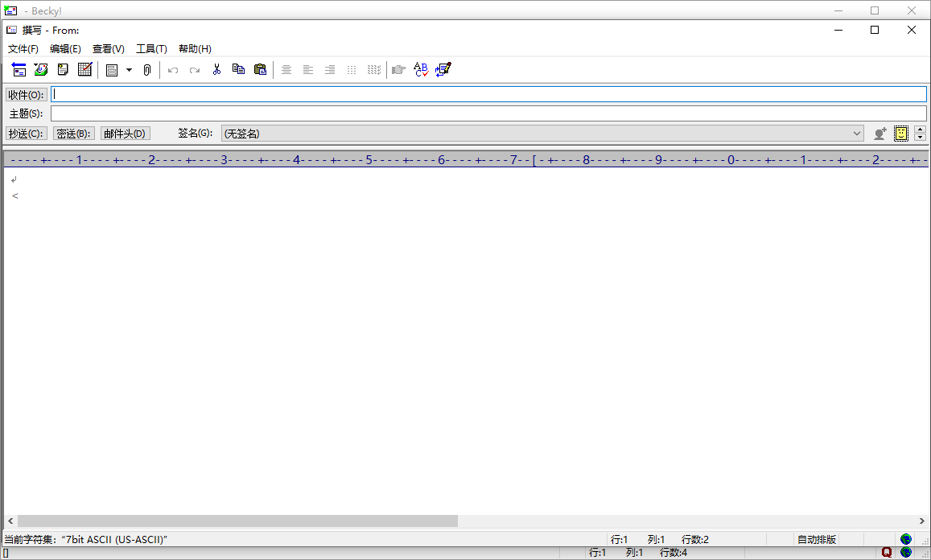Screen dimensions: 931x560
Task: Open the 查看(V) menu
Action: (x=108, y=49)
